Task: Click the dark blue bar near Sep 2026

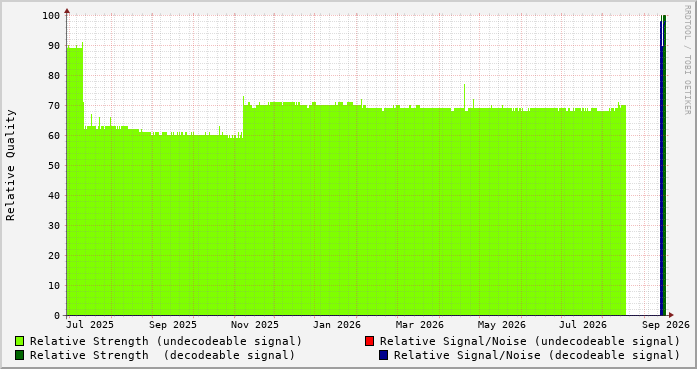Action: 661,169
